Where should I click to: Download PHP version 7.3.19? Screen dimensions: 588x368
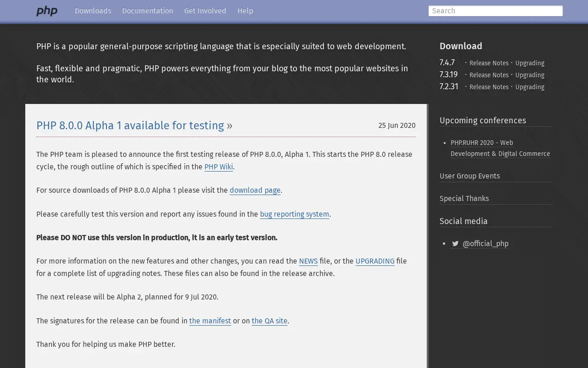coord(448,75)
